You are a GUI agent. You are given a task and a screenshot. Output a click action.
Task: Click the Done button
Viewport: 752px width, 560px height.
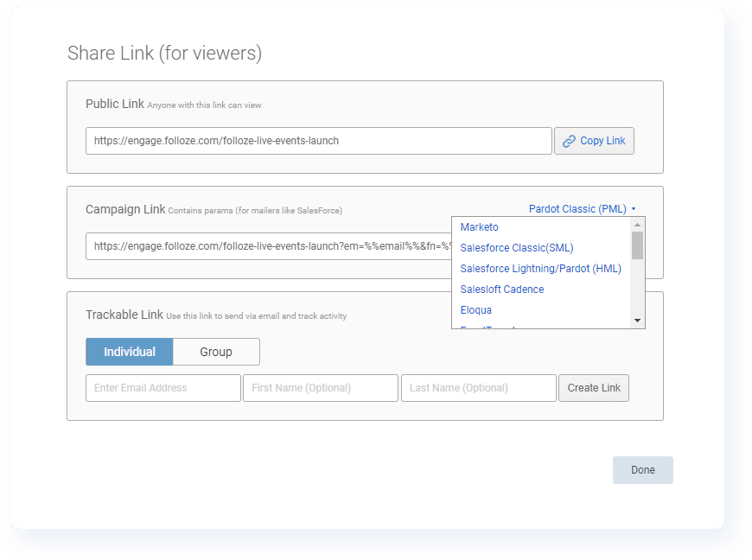(642, 470)
